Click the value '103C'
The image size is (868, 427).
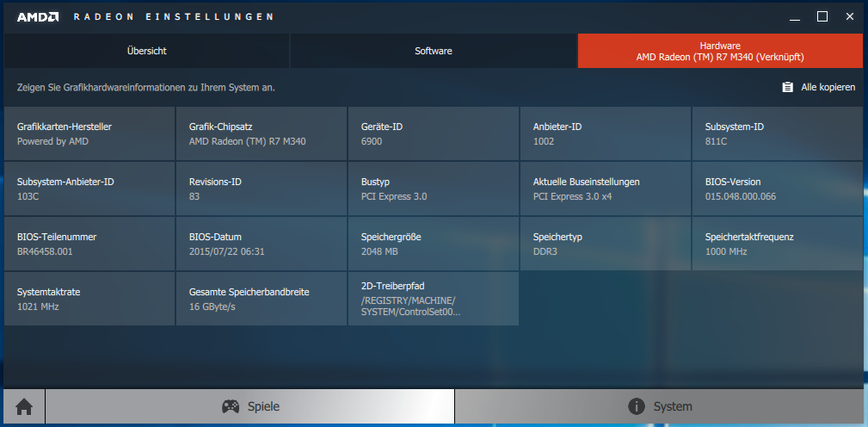coord(28,196)
